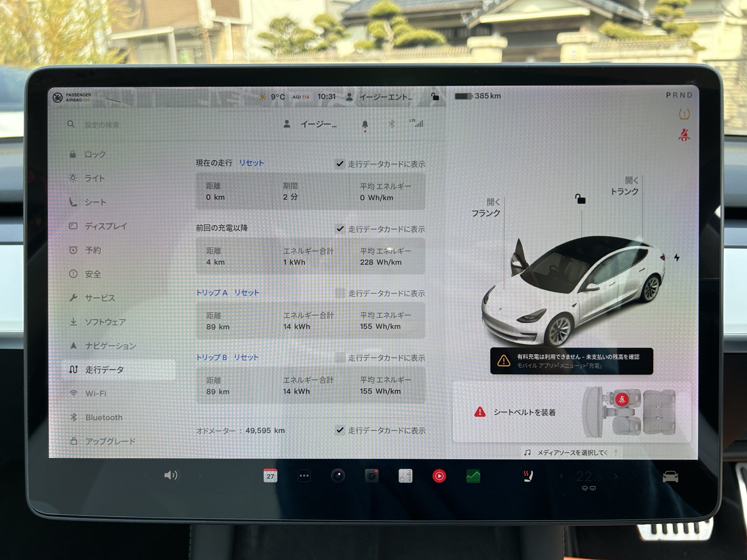Raise the cabin temperature with right arrow
The height and width of the screenshot is (560, 747).
616,476
